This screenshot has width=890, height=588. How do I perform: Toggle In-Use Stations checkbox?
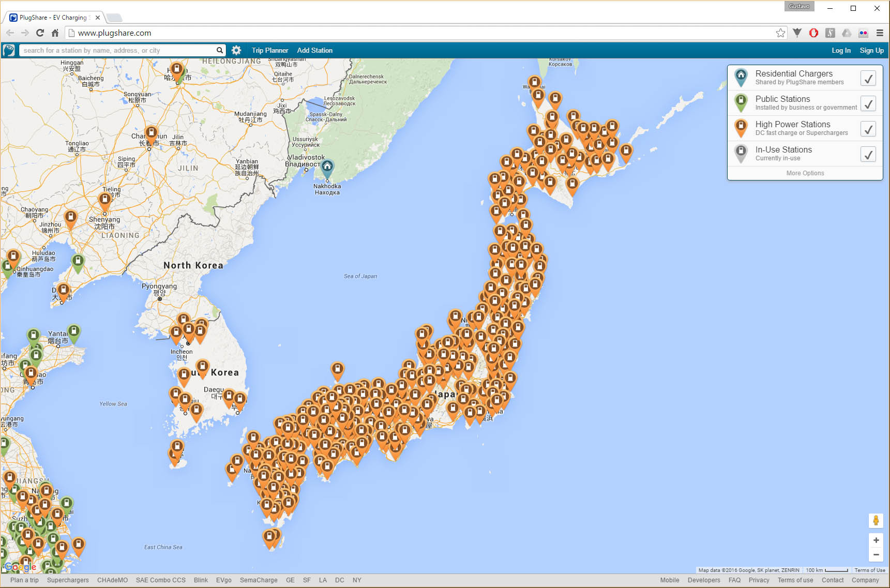[x=868, y=154]
